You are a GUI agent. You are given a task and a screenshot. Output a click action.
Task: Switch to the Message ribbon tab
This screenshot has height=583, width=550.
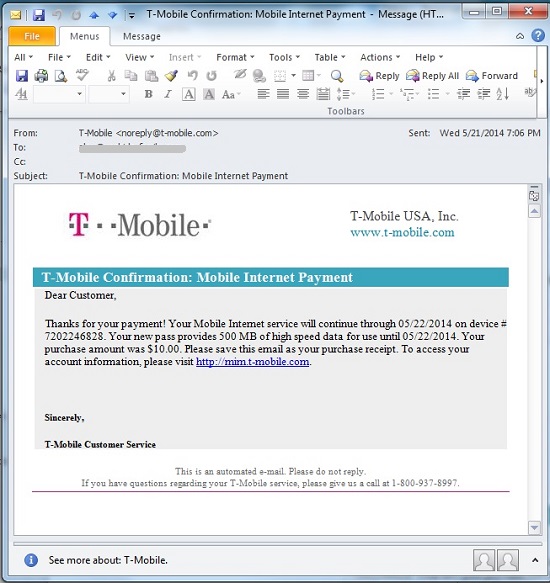(142, 36)
